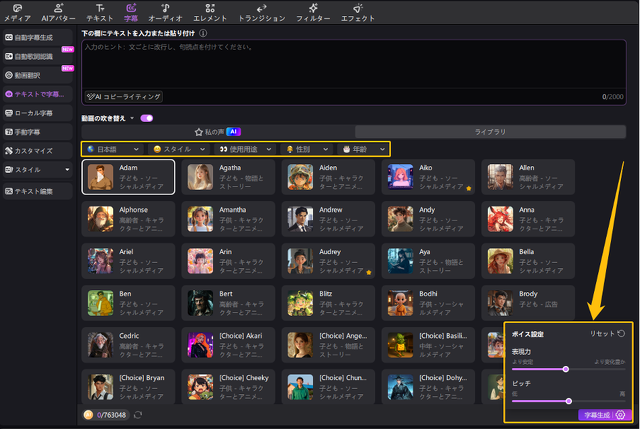Select the Bodhi voice card
Screen dimensions: 640x429
point(428,303)
